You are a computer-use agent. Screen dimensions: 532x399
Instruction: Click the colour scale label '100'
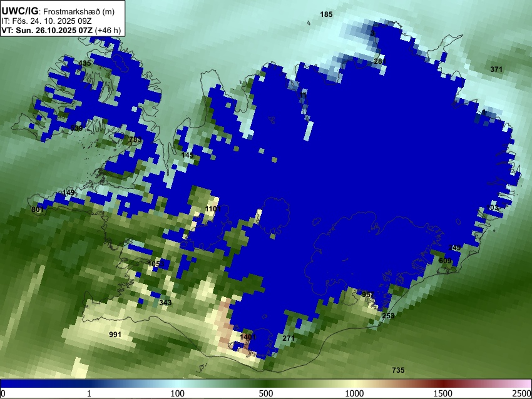tap(177, 393)
